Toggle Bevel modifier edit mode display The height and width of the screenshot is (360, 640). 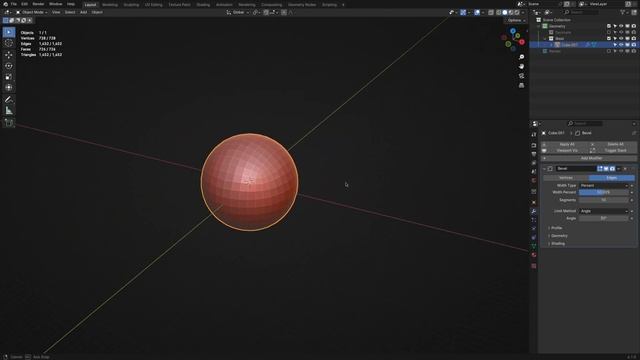(600, 169)
